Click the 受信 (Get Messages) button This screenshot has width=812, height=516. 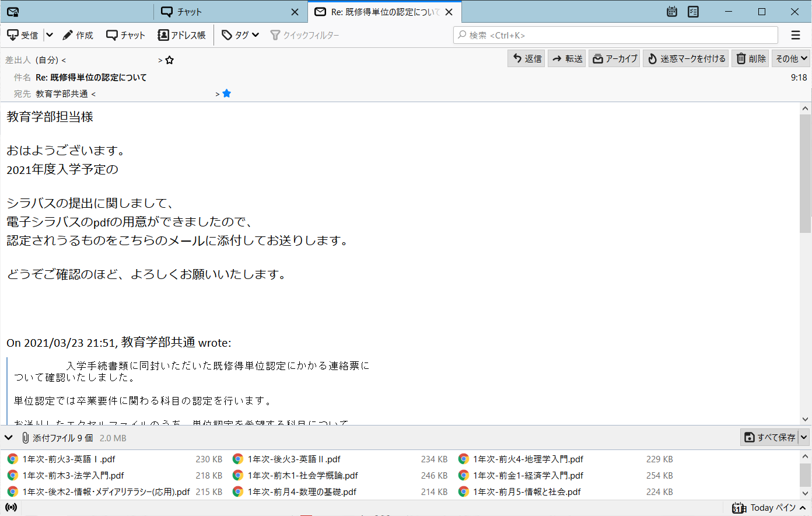[23, 35]
